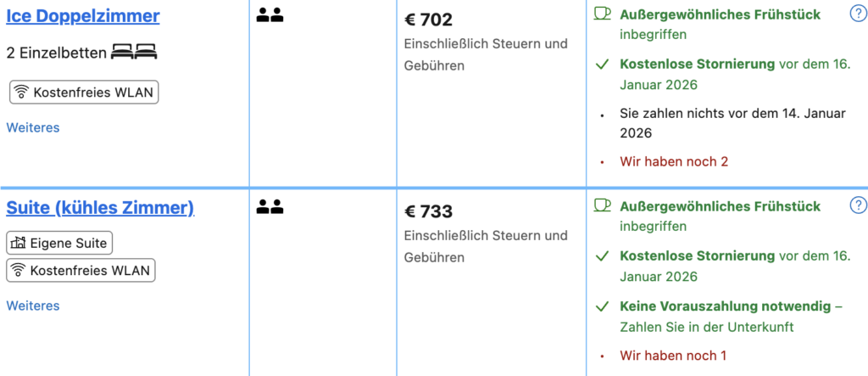Click WLAN icon under Ice Doppelzimmer
Screen dimensions: 868x376
pos(22,93)
